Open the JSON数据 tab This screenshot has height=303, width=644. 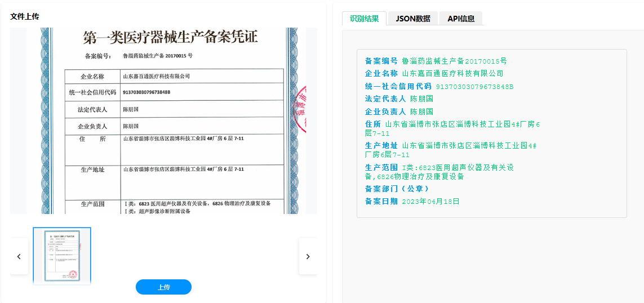[x=413, y=19]
